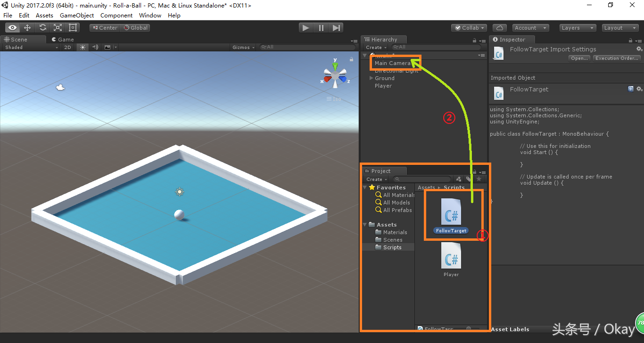Open the Account dropdown
This screenshot has height=343, width=644.
click(530, 28)
